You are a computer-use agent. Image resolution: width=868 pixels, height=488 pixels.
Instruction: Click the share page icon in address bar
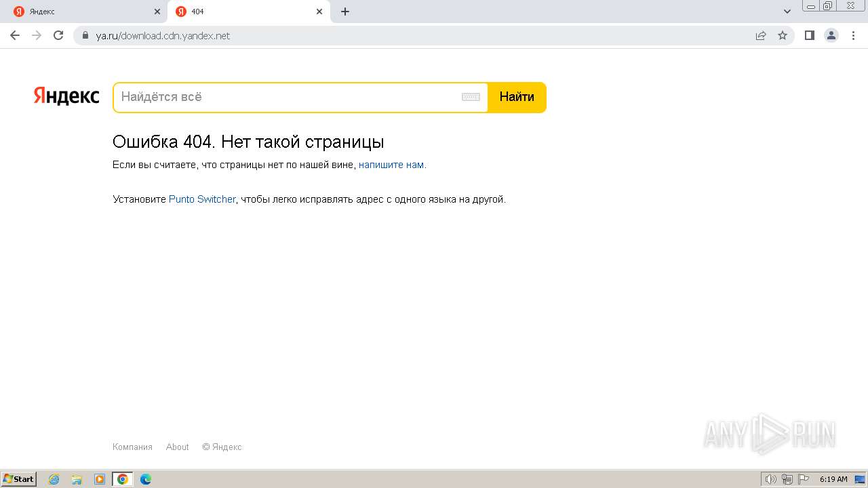point(761,35)
